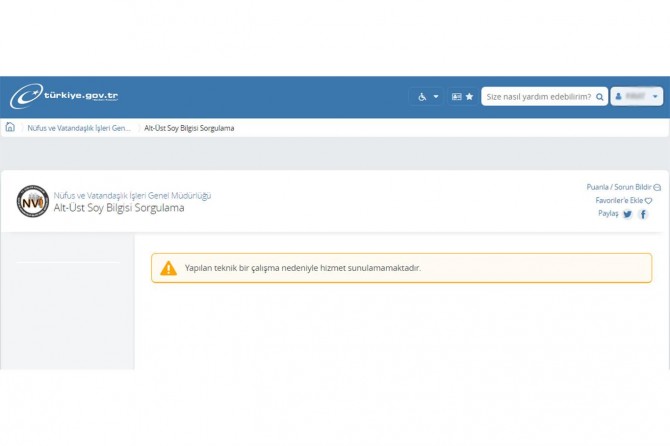670x446 pixels.
Task: Select Alt-Üst Soy Bilgisi Sorgulama breadcrumb
Action: point(189,128)
